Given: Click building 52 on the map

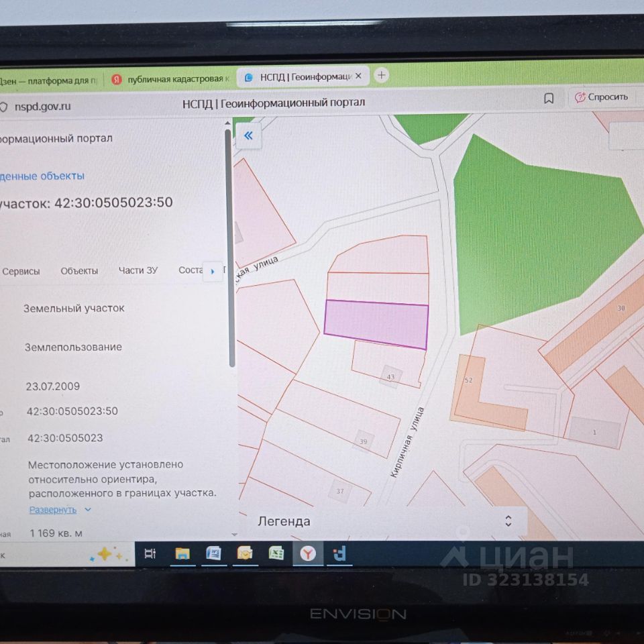Looking at the screenshot, I should [x=468, y=380].
